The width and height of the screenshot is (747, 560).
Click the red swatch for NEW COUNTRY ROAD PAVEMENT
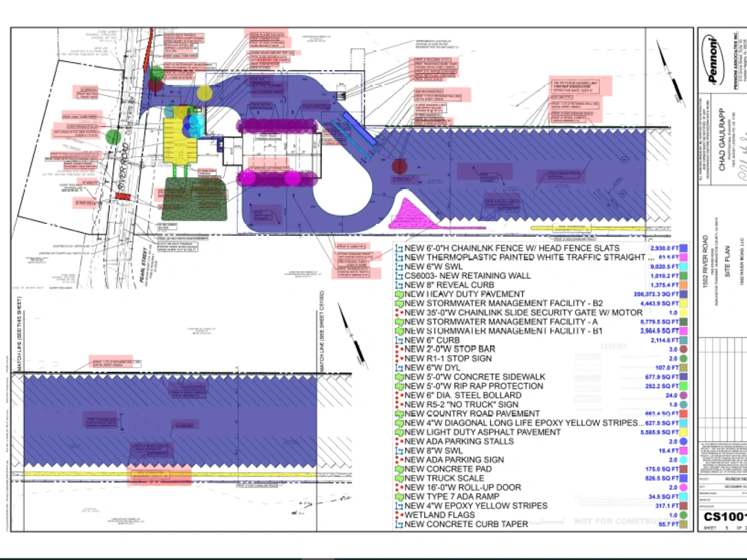pos(684,414)
